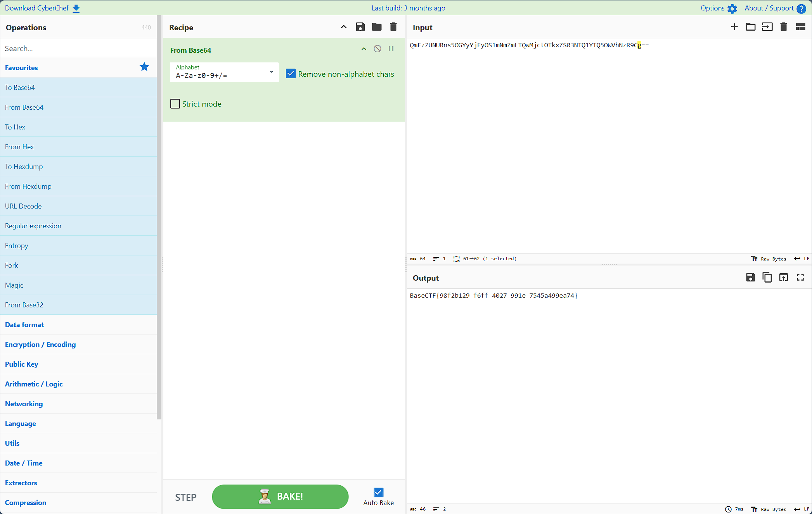Collapse all recipe operation arguments chevron
812x514 pixels.
[x=344, y=27]
